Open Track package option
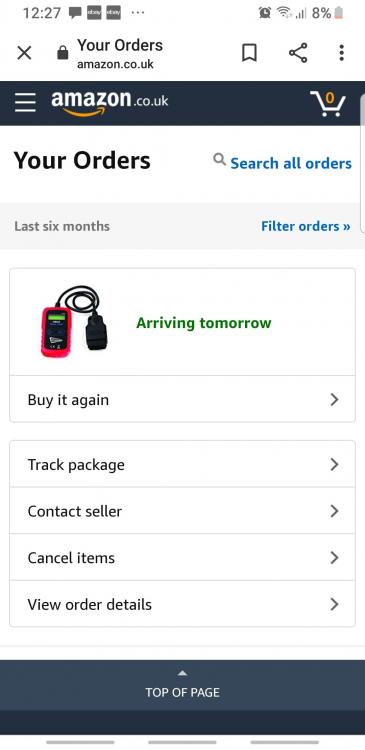Image resolution: width=365 pixels, height=750 pixels. [x=182, y=464]
